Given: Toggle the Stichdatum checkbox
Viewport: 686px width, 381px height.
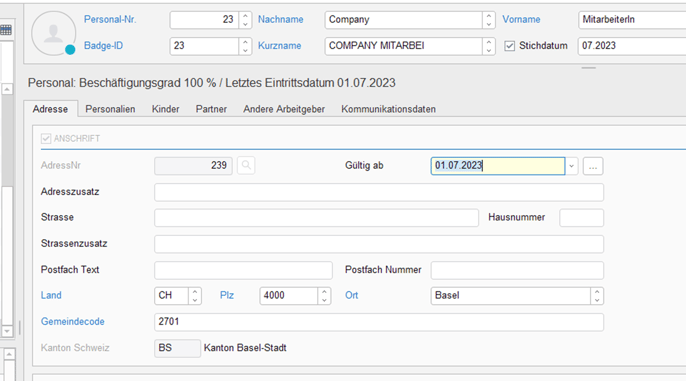Looking at the screenshot, I should [509, 45].
